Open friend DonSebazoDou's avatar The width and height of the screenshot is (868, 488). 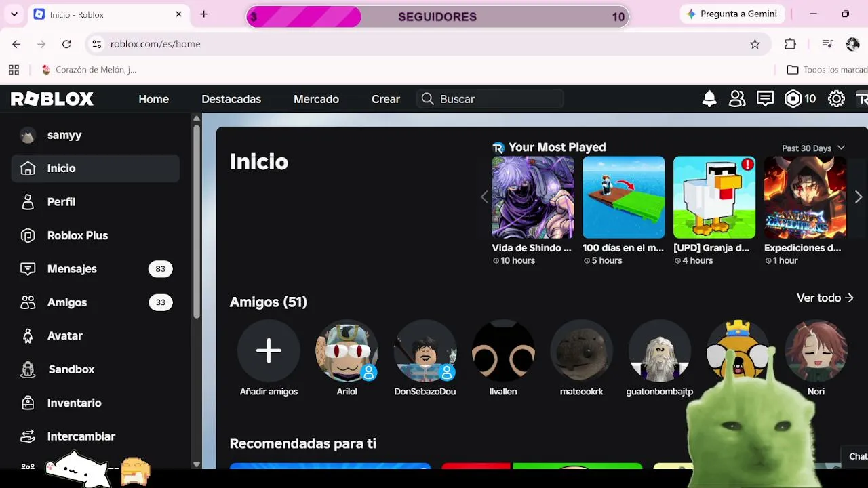425,350
